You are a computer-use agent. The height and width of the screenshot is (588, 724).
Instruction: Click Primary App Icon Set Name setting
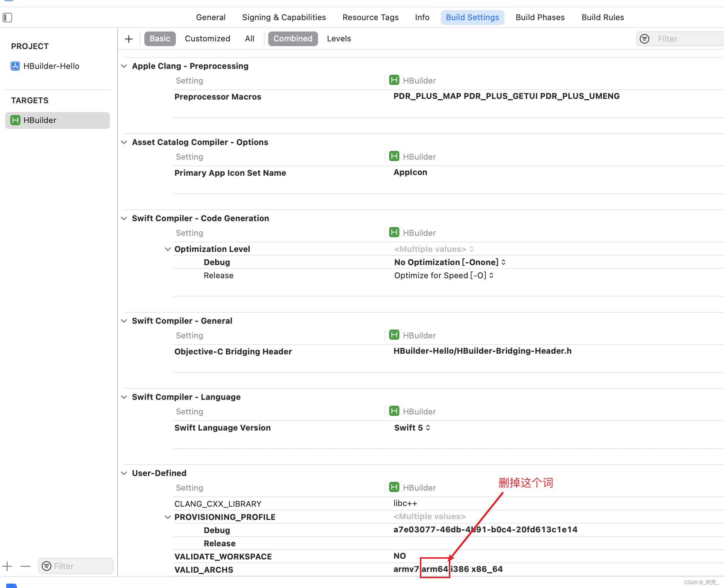click(x=230, y=173)
